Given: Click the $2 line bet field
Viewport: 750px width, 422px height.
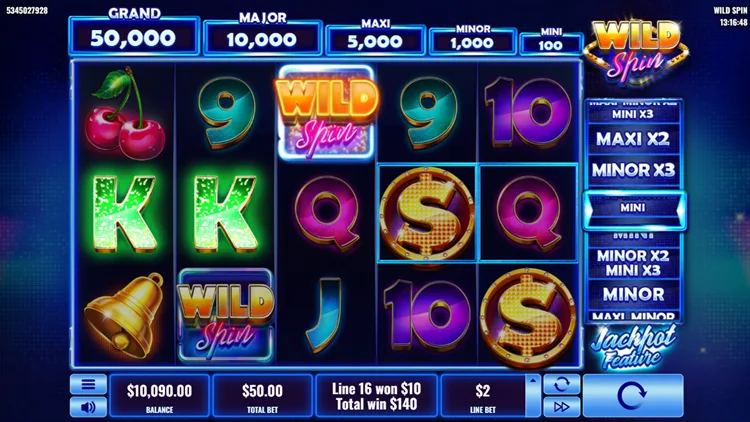Looking at the screenshot, I should (x=483, y=395).
